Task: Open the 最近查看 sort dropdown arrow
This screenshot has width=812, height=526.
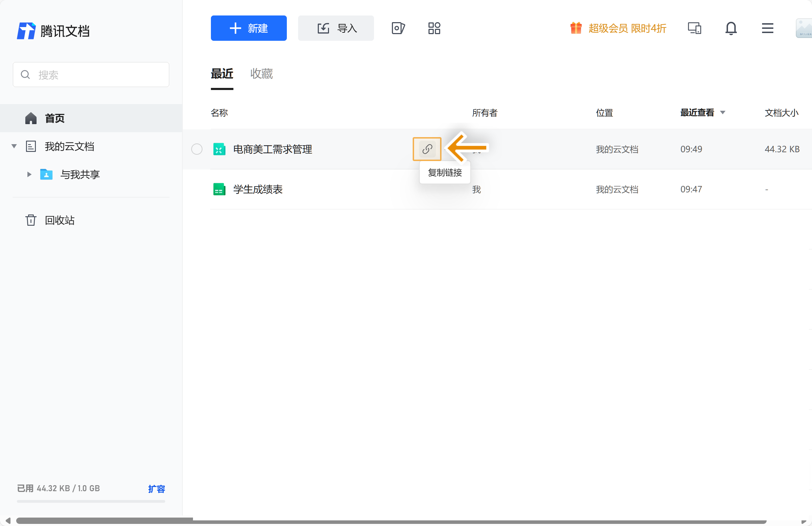Action: (723, 113)
